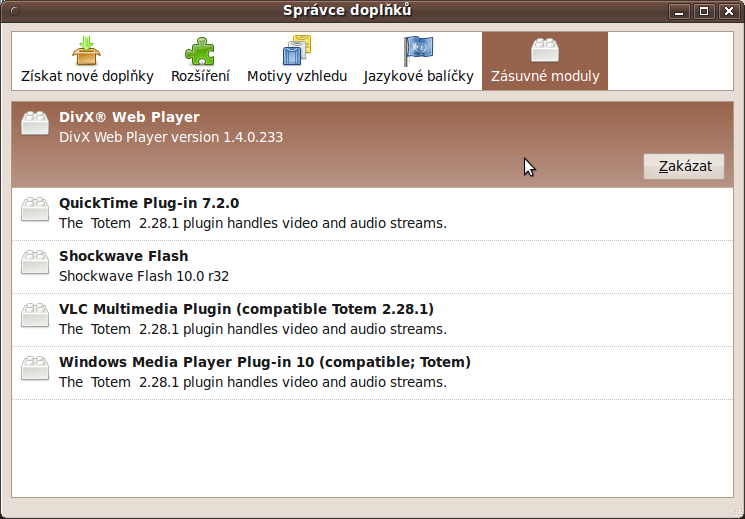Click the Totem description under QuickTime Plug-in
This screenshot has width=745, height=519.
pos(253,223)
